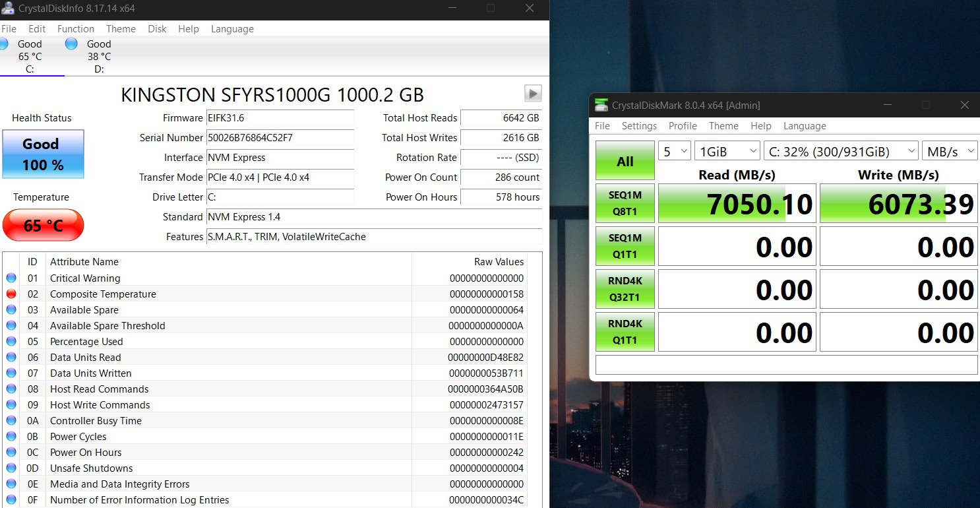
Task: Click the KINGSTON SFYRS1000G 1000.2 GB title
Action: tap(272, 95)
